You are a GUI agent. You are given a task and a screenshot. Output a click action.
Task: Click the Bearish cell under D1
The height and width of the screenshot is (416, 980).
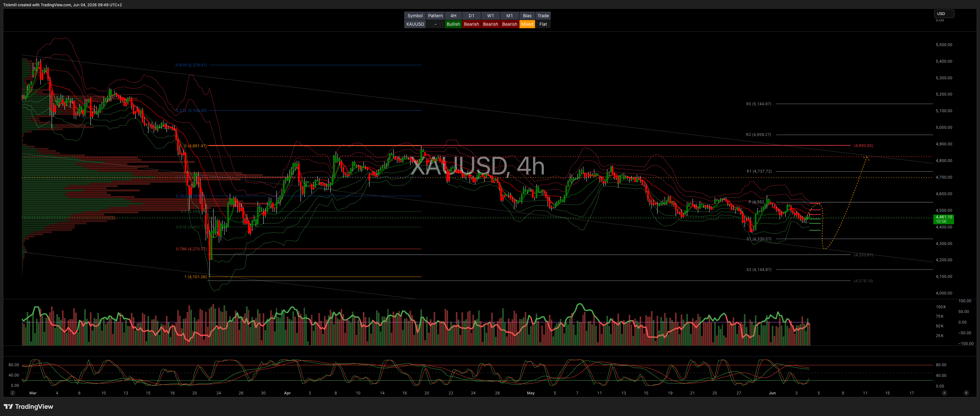point(471,24)
